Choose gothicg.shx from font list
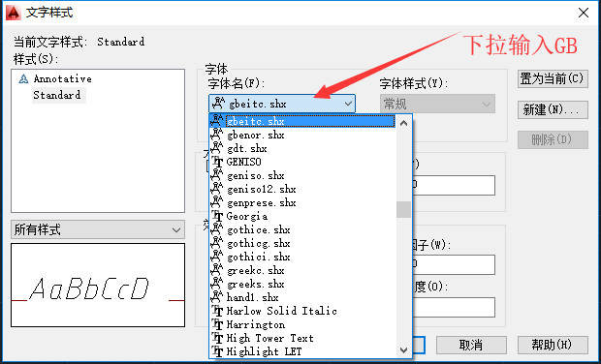The image size is (601, 364). click(302, 243)
